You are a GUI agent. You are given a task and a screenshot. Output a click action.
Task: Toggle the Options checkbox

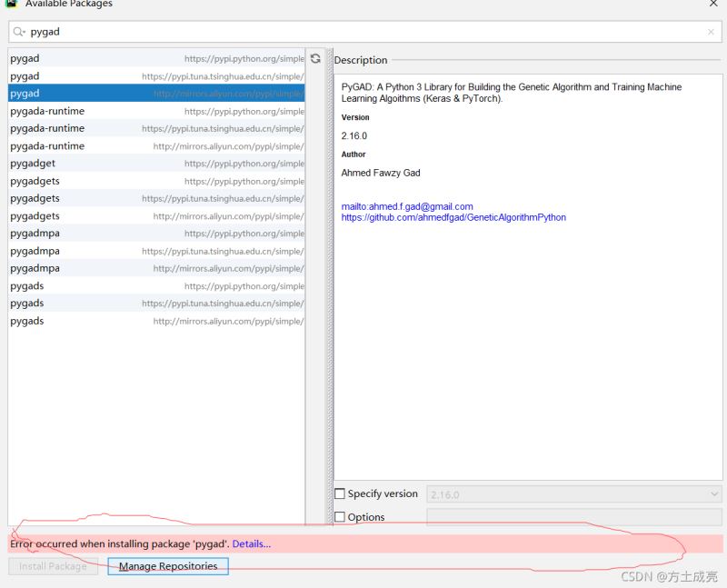[340, 517]
